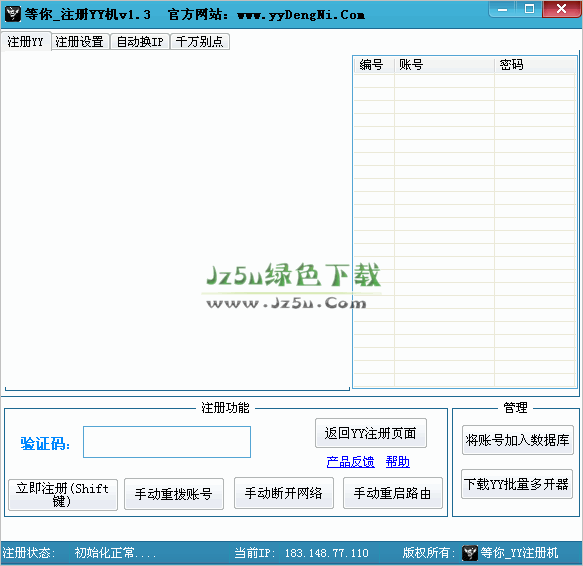Switch to the 注册YY tab
583x566 pixels.
tap(25, 41)
